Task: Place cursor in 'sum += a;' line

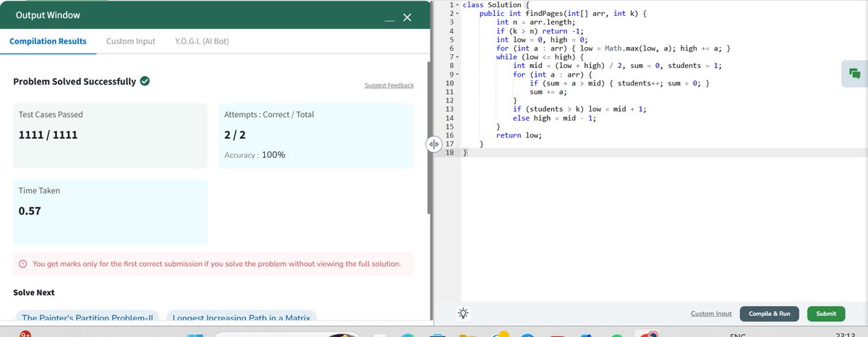Action: (550, 91)
